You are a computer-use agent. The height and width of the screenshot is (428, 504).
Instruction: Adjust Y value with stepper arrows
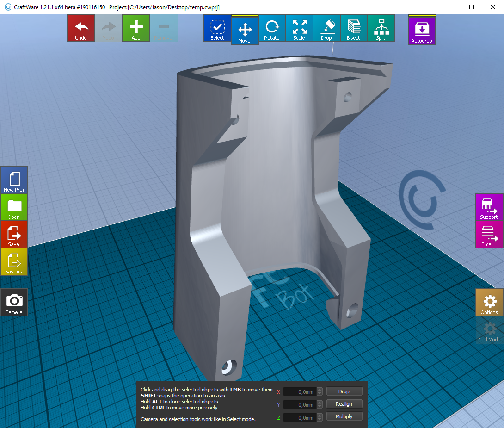tap(320, 404)
